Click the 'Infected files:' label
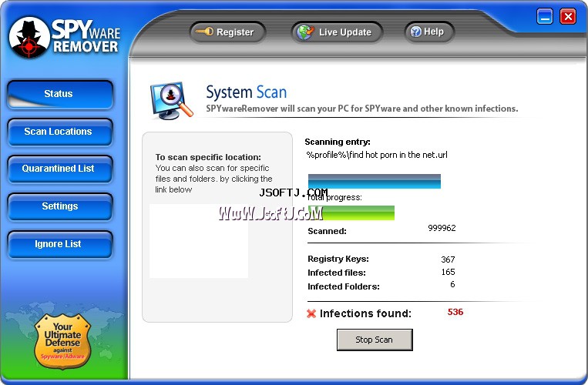The width and height of the screenshot is (588, 385). 337,273
